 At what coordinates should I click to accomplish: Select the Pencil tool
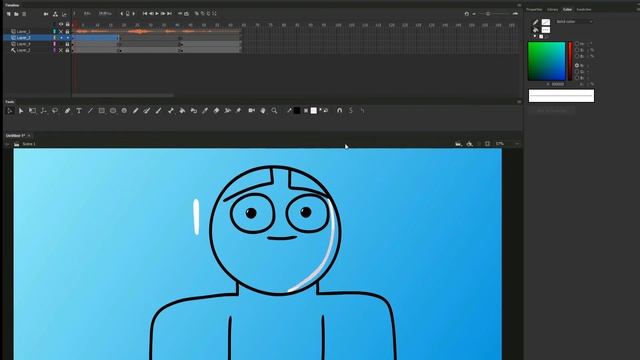[x=136, y=111]
